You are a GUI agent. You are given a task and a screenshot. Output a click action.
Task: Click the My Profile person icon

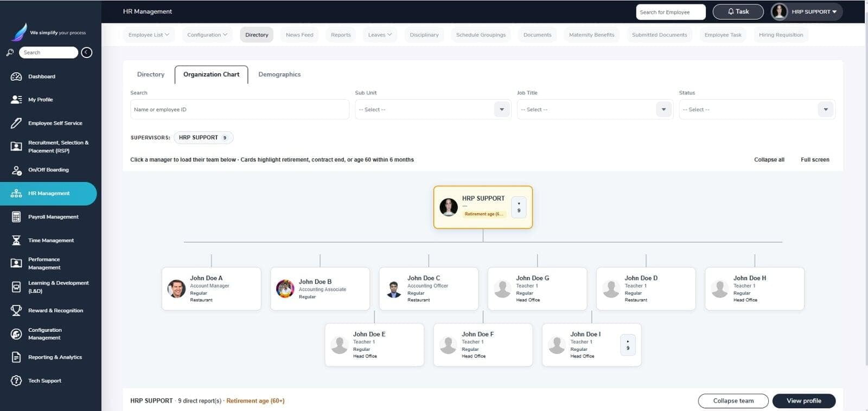[16, 100]
